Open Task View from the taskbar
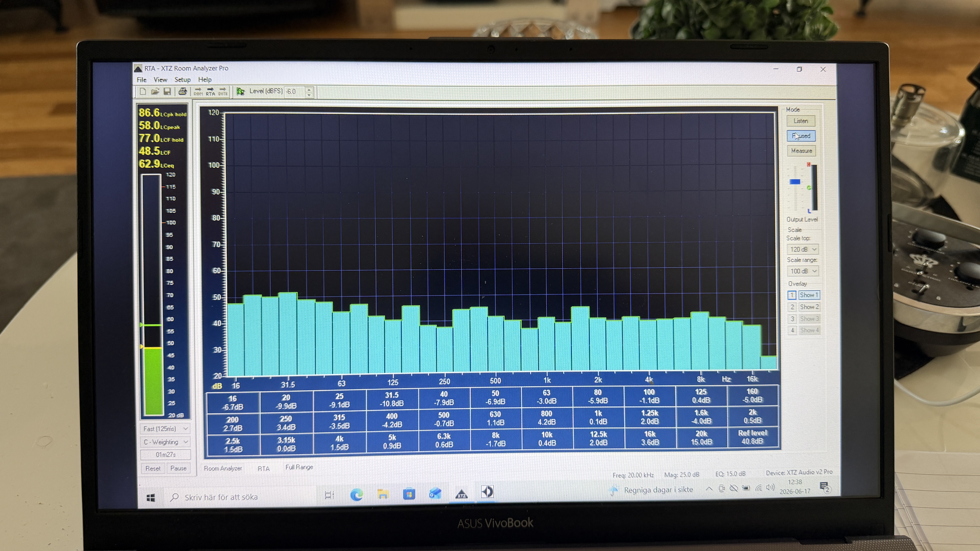Image resolution: width=980 pixels, height=551 pixels. [329, 495]
